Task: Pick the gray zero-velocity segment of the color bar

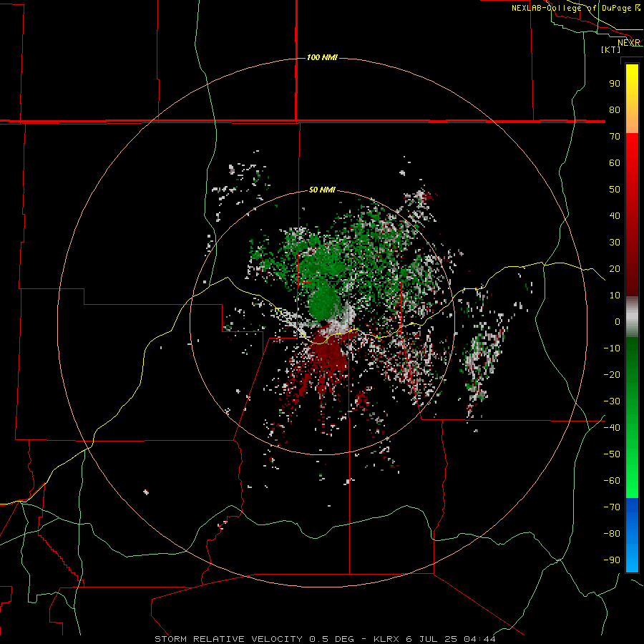Action: pos(632,317)
